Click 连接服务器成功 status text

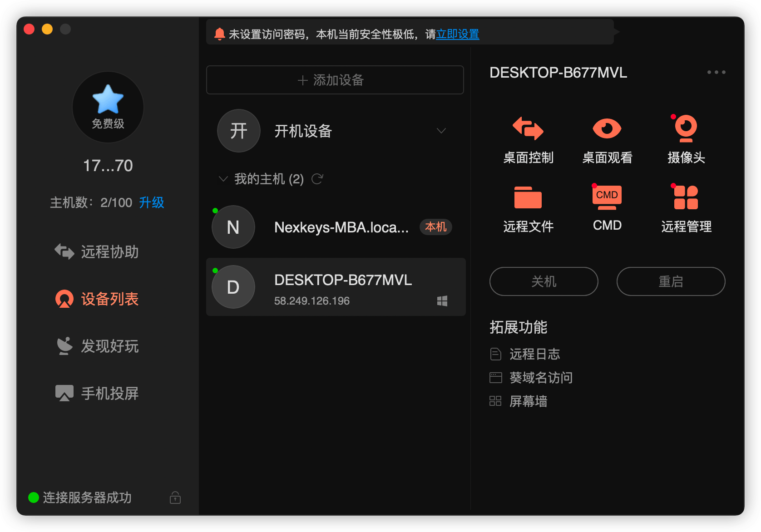pos(87,498)
